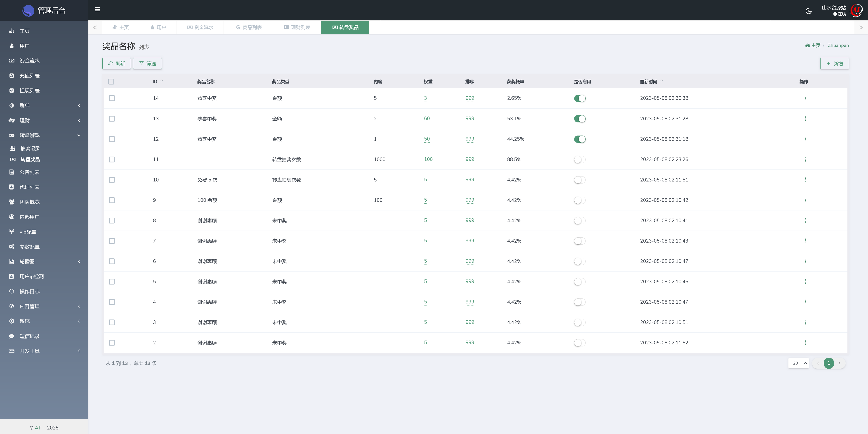Check the select-all header checkbox

tap(111, 82)
